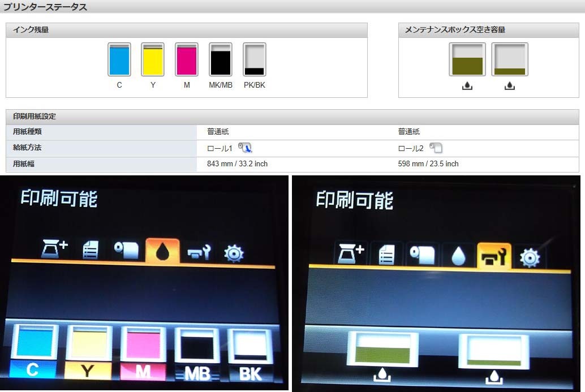
Task: Click the roll paper icon next to ロール2
Action: point(436,148)
